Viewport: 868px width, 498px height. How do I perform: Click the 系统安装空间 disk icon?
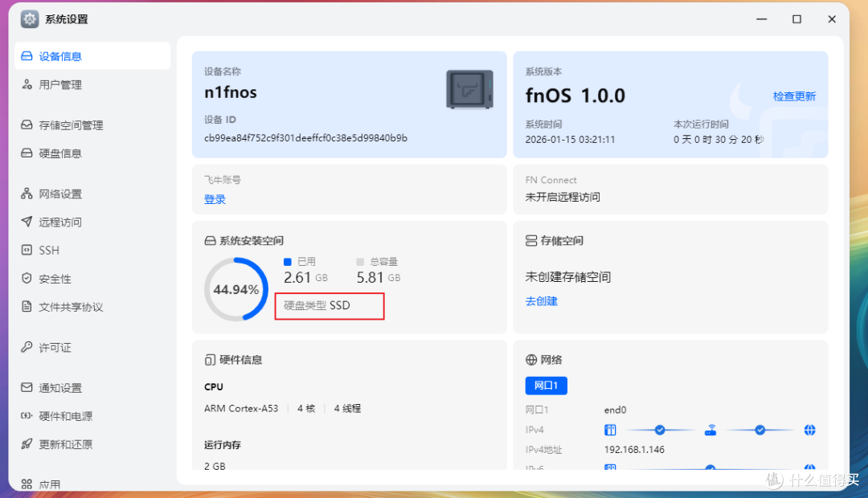click(211, 241)
